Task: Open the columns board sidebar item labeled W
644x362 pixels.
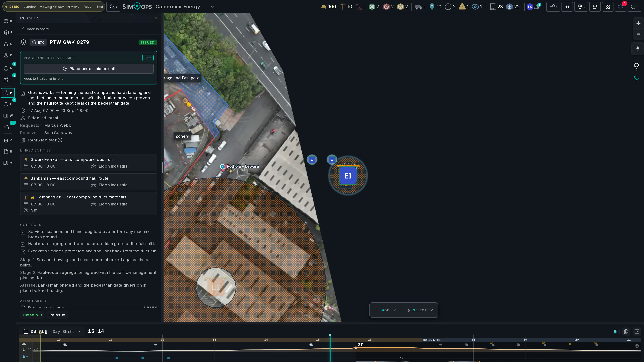Action: point(8,115)
